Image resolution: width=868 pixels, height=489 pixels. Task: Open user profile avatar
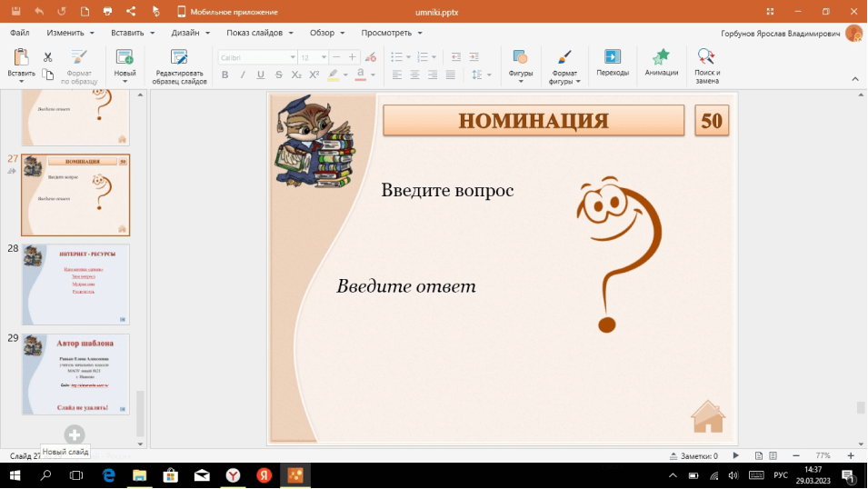[853, 34]
